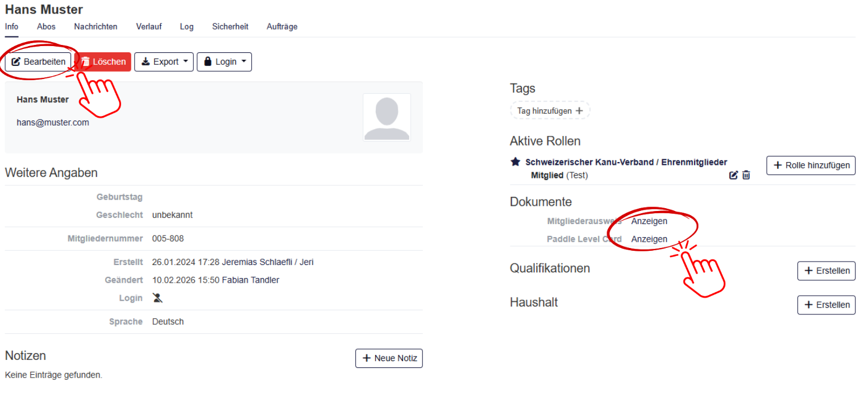
Task: Show the Mitgliederausweis via Anzeigen link
Action: [x=649, y=221]
